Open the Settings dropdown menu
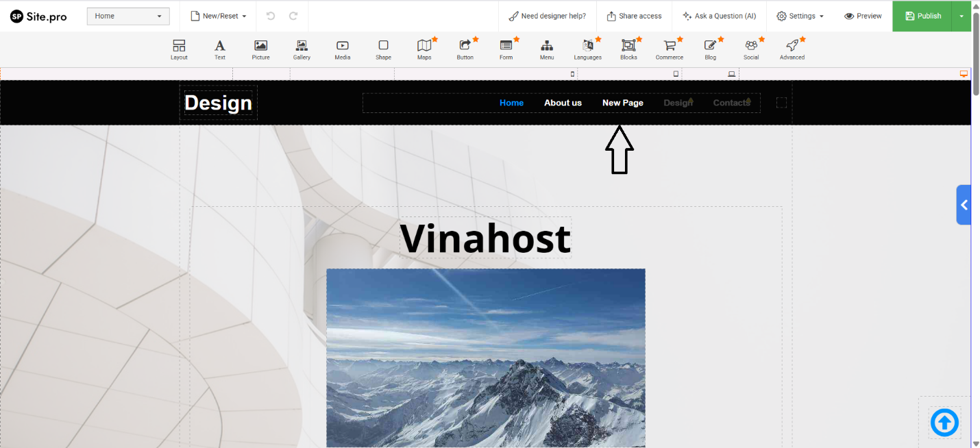The image size is (980, 448). point(800,16)
